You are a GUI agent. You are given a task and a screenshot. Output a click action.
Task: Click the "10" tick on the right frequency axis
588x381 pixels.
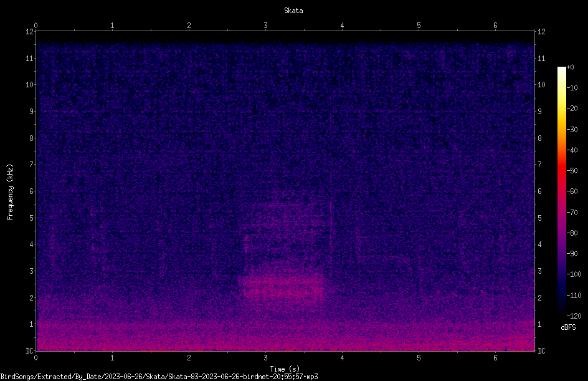(541, 85)
